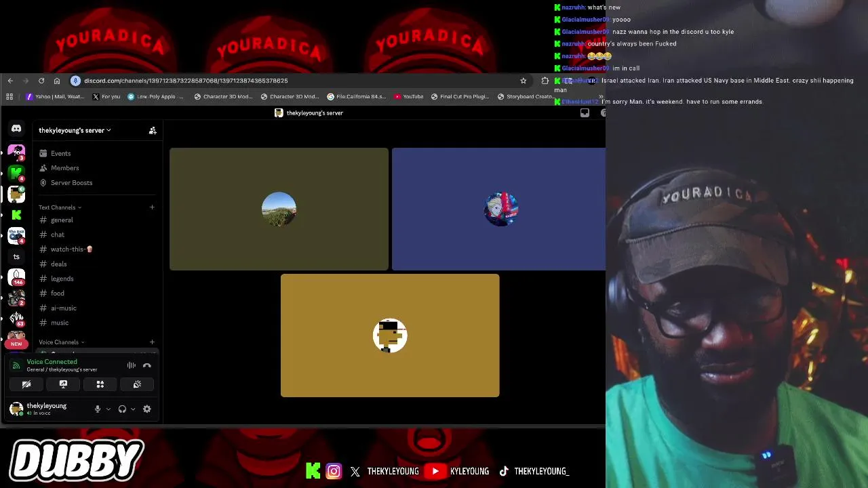The width and height of the screenshot is (868, 488).
Task: Open File:California 84 bookmark
Action: point(357,96)
